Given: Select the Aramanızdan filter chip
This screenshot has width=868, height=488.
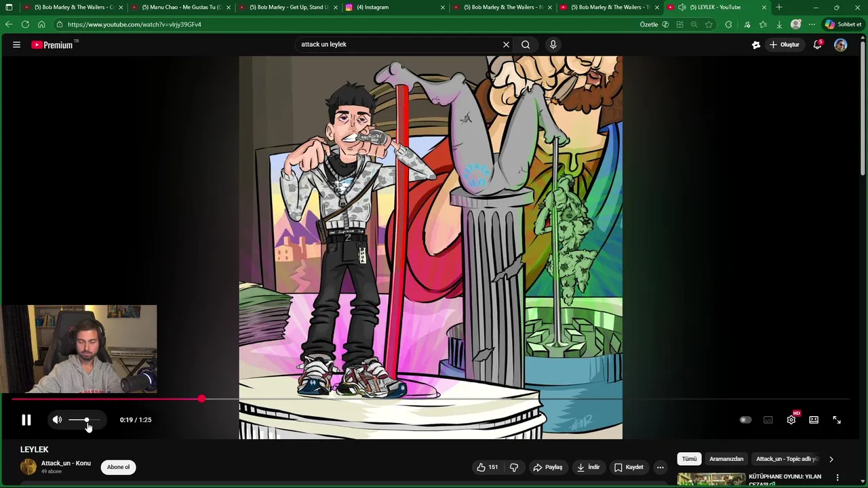Looking at the screenshot, I should pyautogui.click(x=726, y=459).
